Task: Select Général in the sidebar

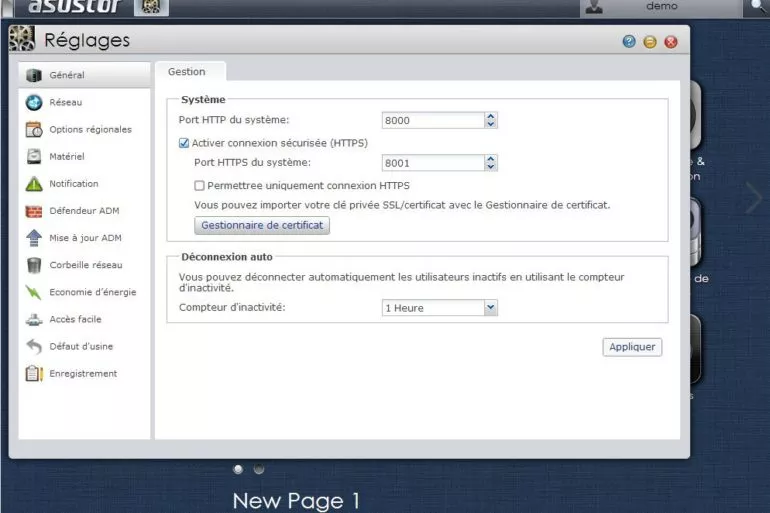Action: click(x=67, y=75)
